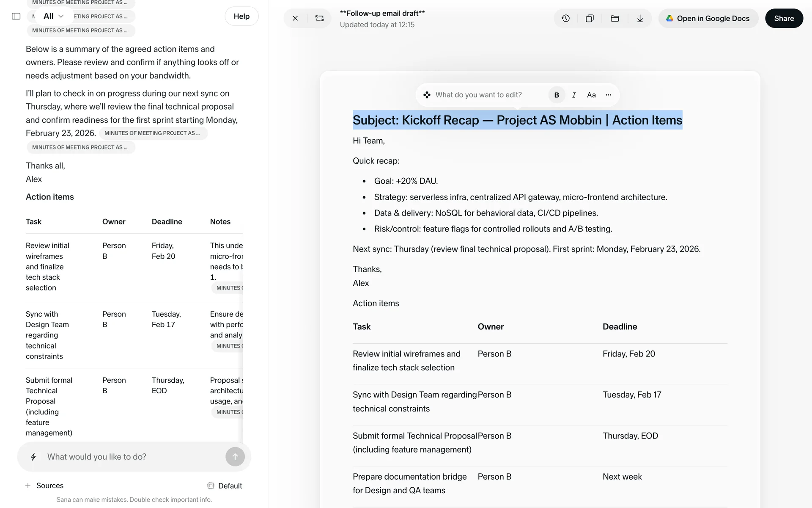Open the Default mode selector

pos(225,486)
